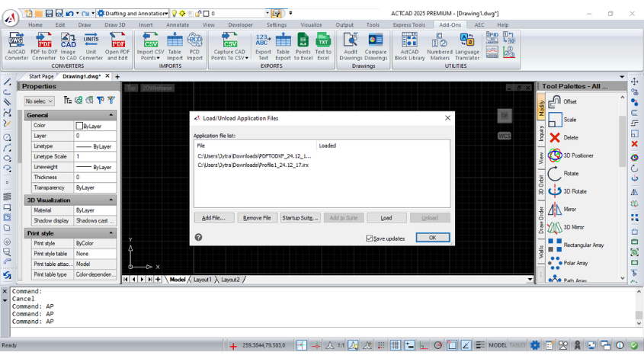Open No selection dropdown in Properties
This screenshot has height=362, width=644.
pos(39,101)
